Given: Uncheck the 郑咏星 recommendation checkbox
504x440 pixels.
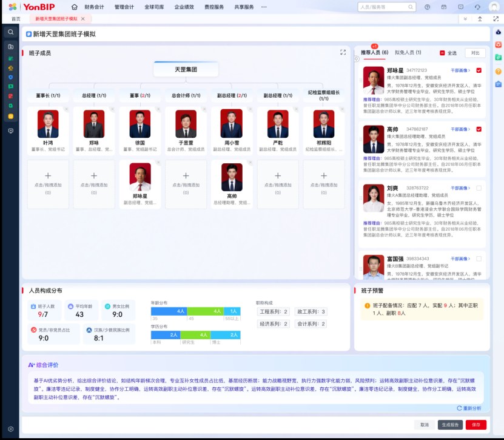Looking at the screenshot, I should tap(479, 70).
